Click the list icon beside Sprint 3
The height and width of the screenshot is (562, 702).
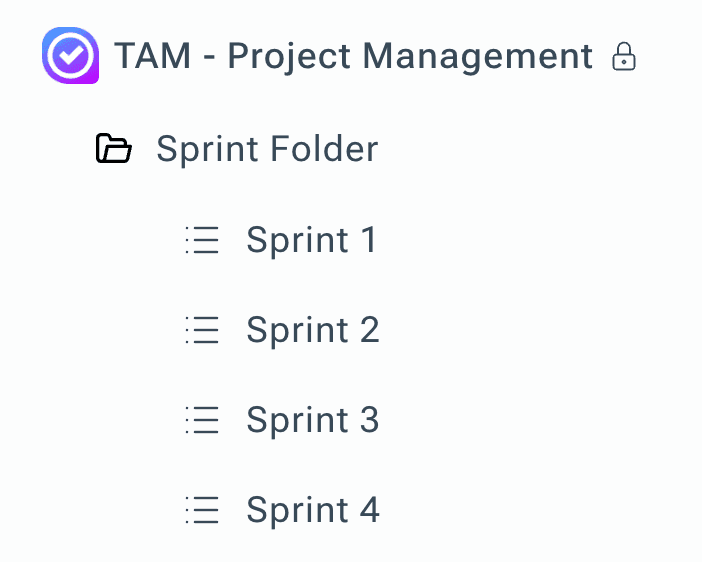coord(202,420)
